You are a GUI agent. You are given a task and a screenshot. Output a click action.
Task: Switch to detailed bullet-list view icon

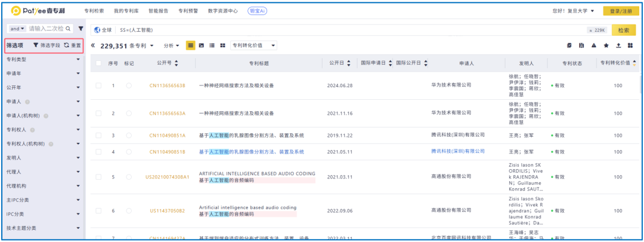[212, 45]
